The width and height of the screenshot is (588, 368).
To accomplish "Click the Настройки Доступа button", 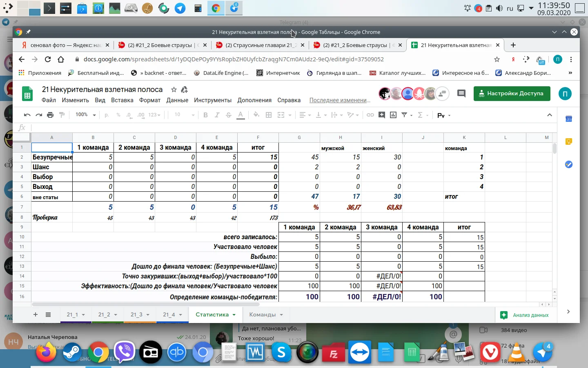I will [x=512, y=94].
